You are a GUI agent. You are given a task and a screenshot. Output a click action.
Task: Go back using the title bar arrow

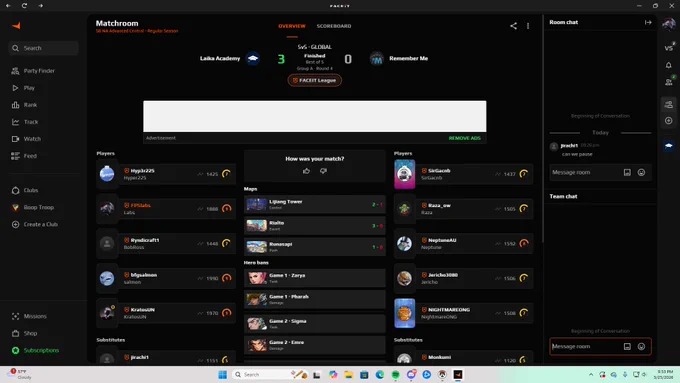click(x=8, y=6)
